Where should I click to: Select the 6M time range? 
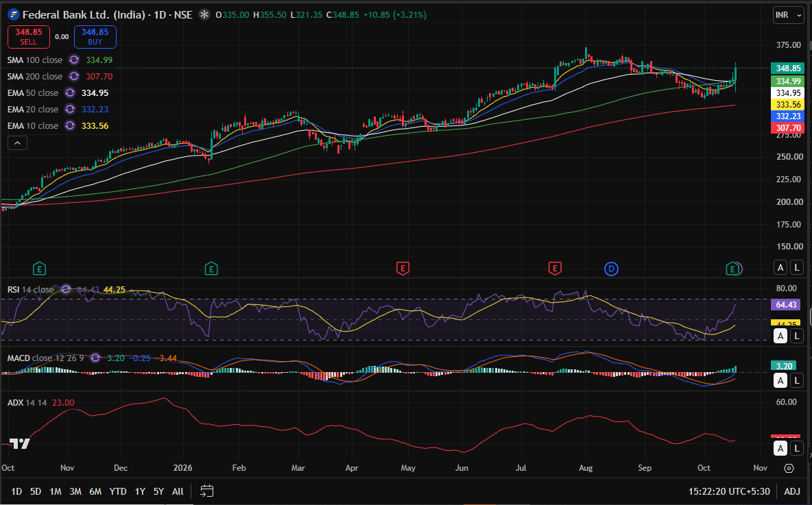pos(95,491)
